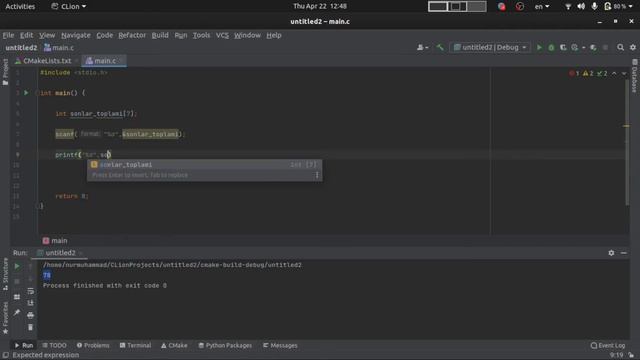Click the green Run button in main toolbar

pos(539,47)
